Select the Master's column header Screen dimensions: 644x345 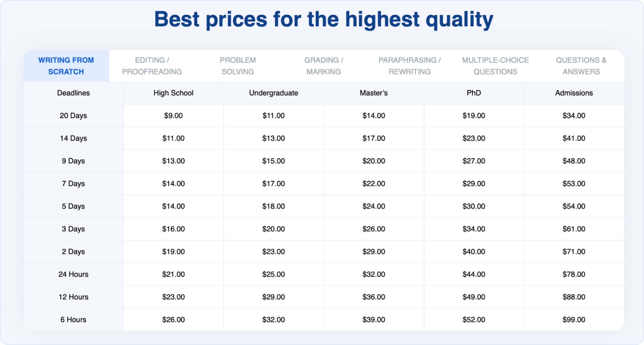[373, 93]
